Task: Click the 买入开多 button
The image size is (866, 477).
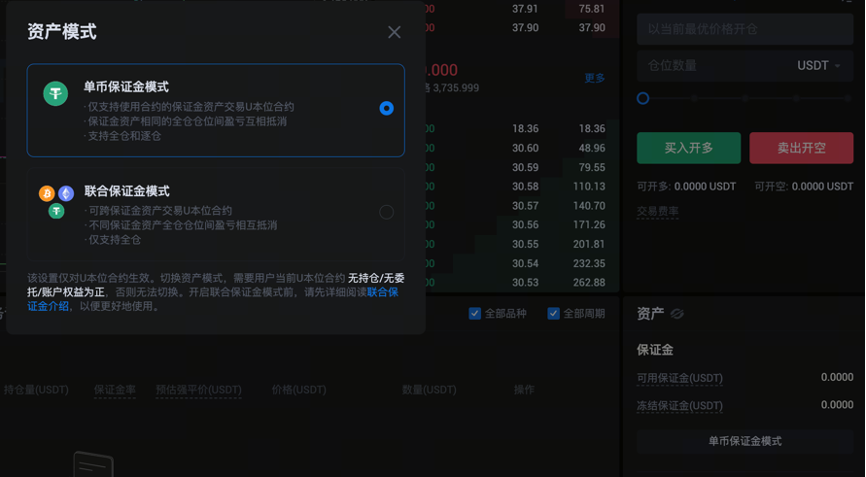Action: pos(688,148)
